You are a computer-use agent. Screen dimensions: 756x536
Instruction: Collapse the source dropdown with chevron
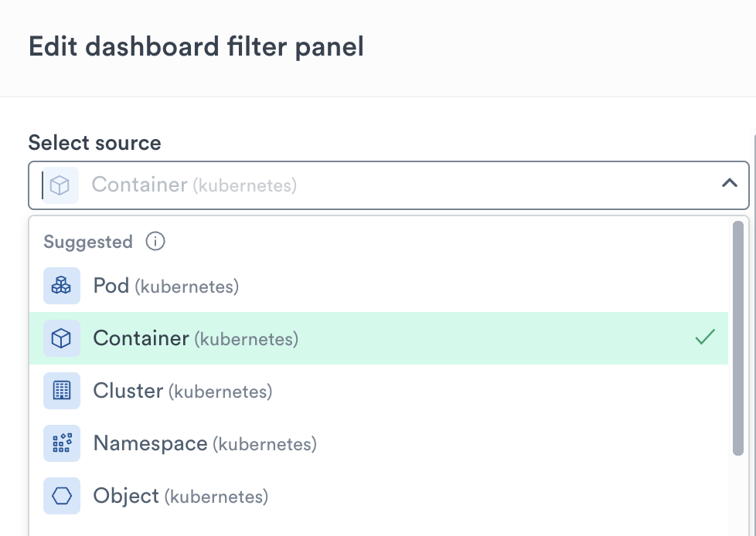[728, 184]
